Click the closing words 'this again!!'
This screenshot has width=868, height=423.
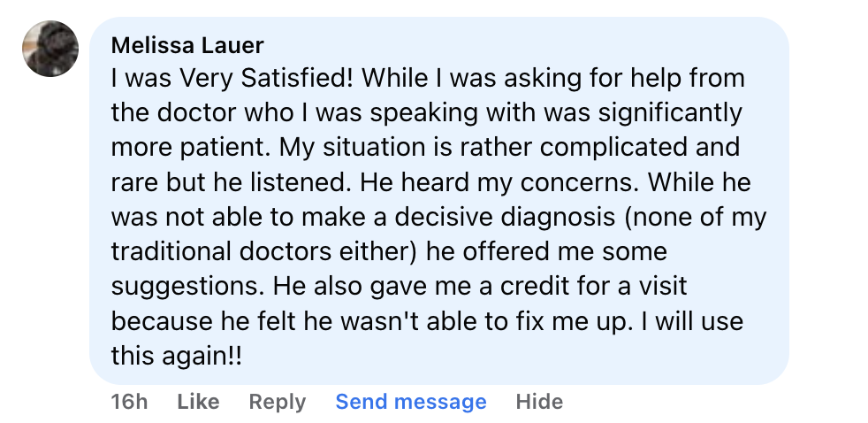tap(177, 355)
